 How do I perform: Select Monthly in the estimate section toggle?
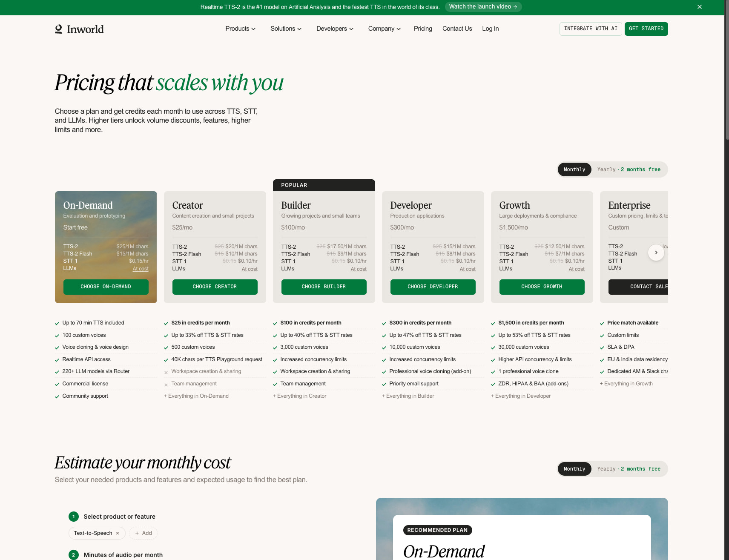(574, 469)
